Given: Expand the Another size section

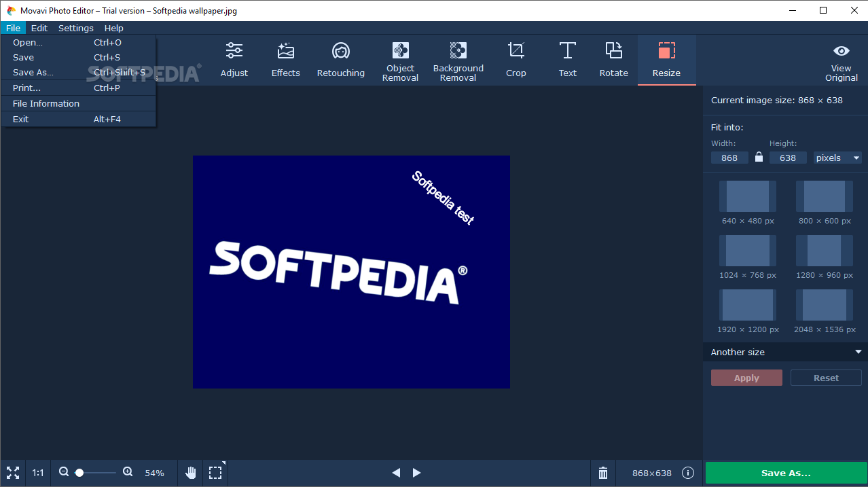Looking at the screenshot, I should tap(785, 352).
